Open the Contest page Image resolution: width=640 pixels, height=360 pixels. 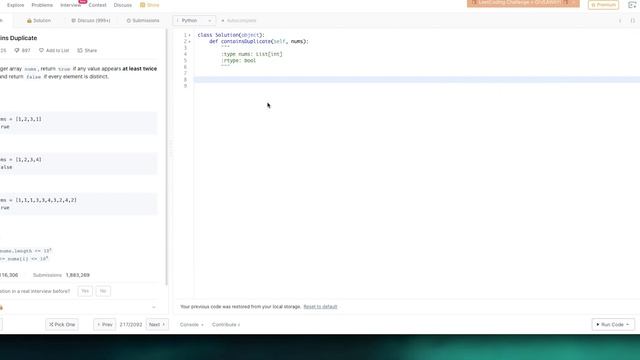[x=97, y=5]
